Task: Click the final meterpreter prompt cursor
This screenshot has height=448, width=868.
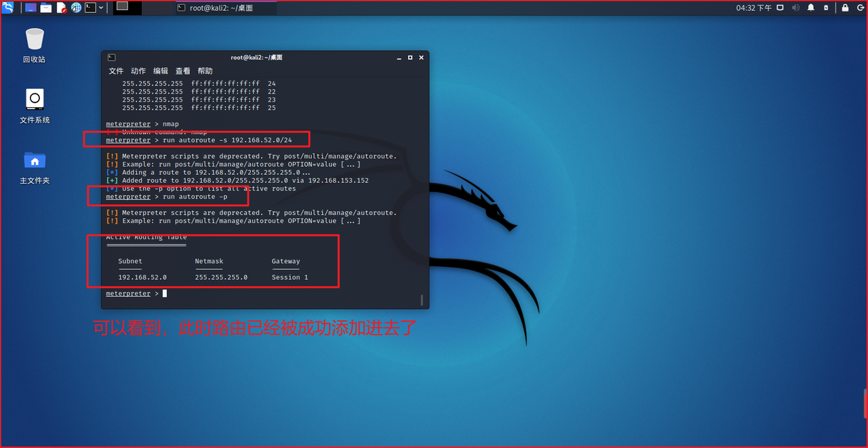Action: click(164, 293)
